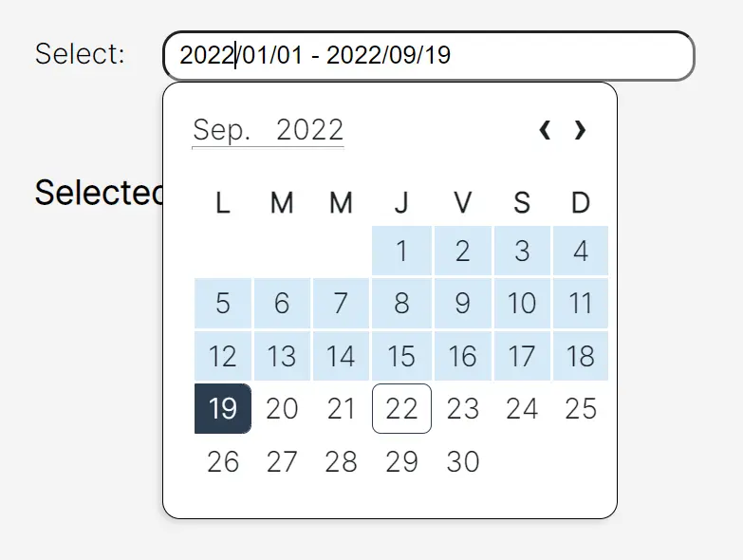Choose day 4 in first row
743x560 pixels.
tap(581, 251)
